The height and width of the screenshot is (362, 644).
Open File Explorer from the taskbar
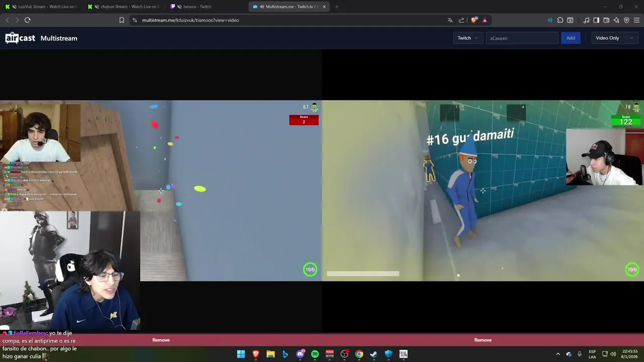click(x=270, y=354)
